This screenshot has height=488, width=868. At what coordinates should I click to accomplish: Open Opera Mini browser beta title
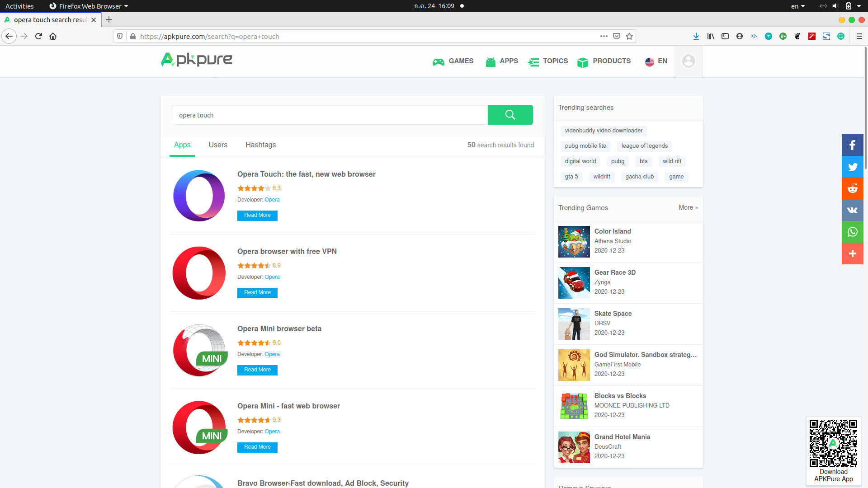[x=279, y=329]
